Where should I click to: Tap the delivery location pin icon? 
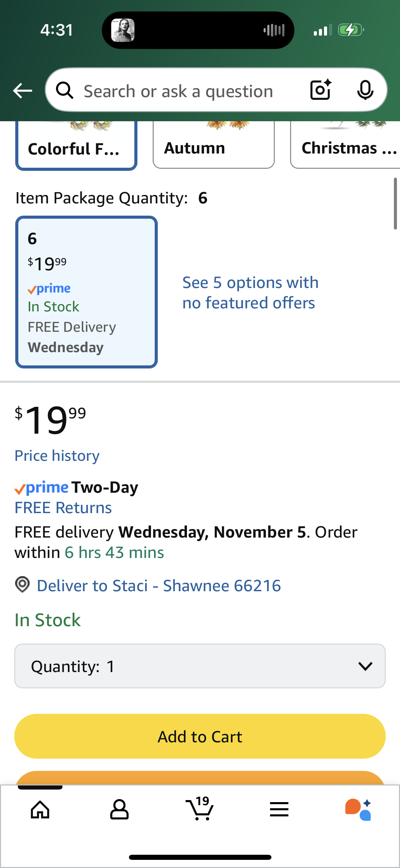(22, 585)
